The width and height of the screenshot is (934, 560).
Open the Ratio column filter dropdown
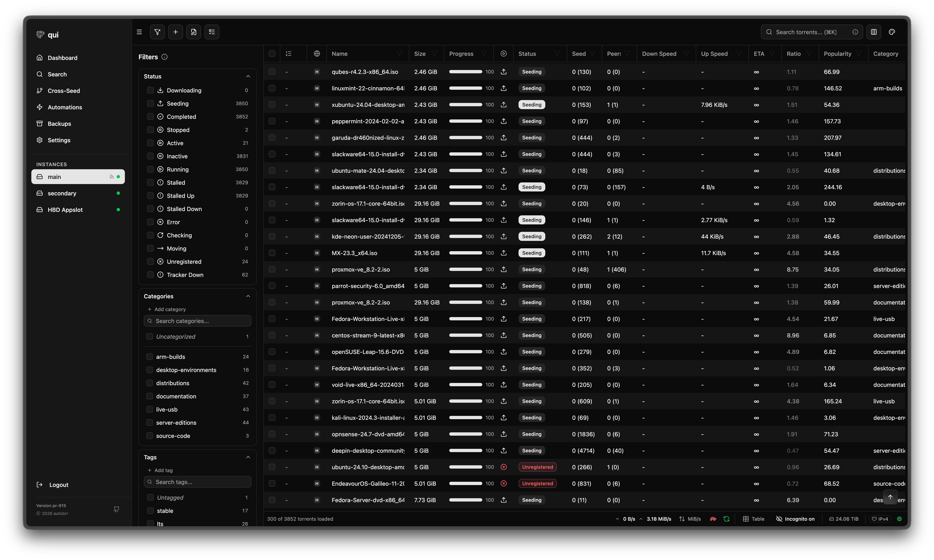pyautogui.click(x=809, y=54)
